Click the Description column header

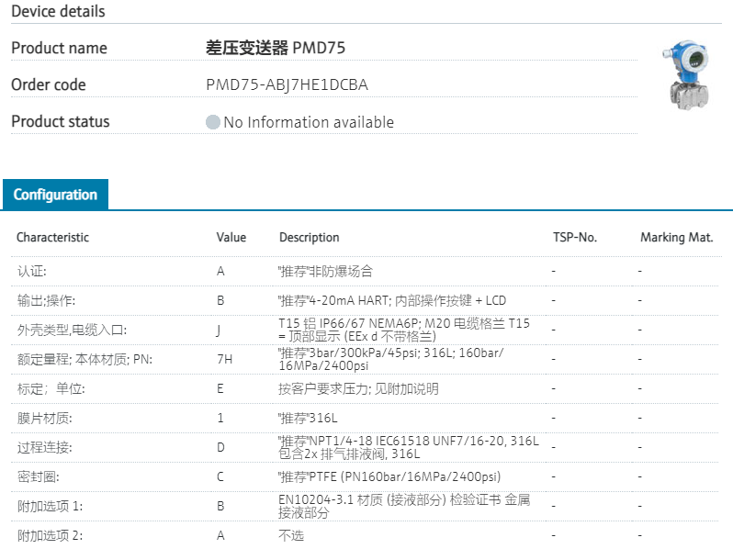point(309,237)
